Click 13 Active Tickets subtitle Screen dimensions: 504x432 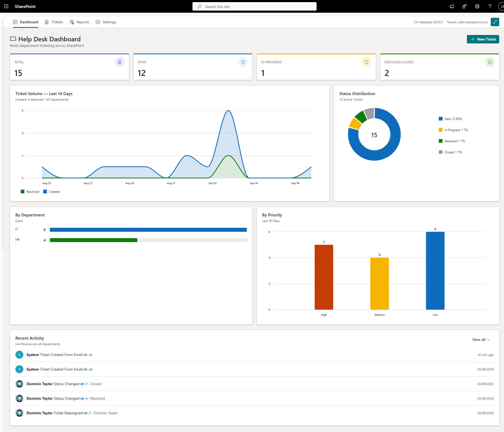(351, 100)
